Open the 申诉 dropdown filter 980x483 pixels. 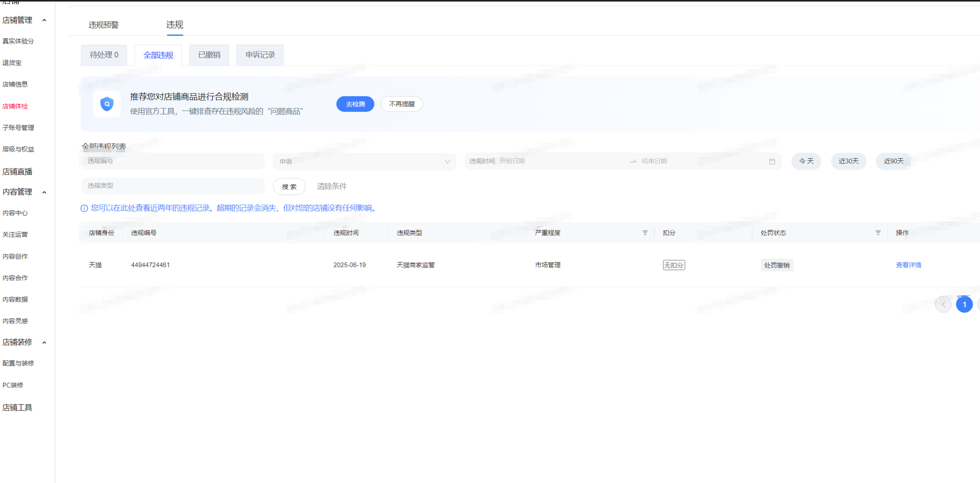tap(364, 162)
